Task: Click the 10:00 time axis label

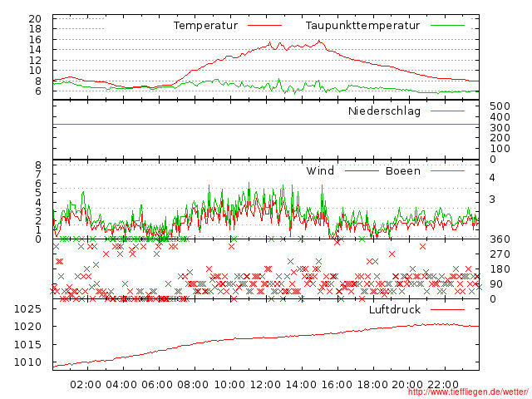Action: 229,385
